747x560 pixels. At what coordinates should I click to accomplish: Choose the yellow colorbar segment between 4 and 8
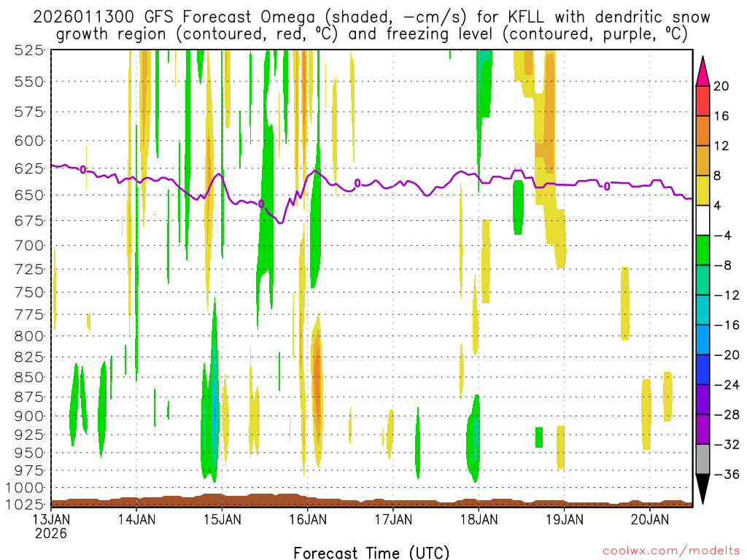point(703,190)
